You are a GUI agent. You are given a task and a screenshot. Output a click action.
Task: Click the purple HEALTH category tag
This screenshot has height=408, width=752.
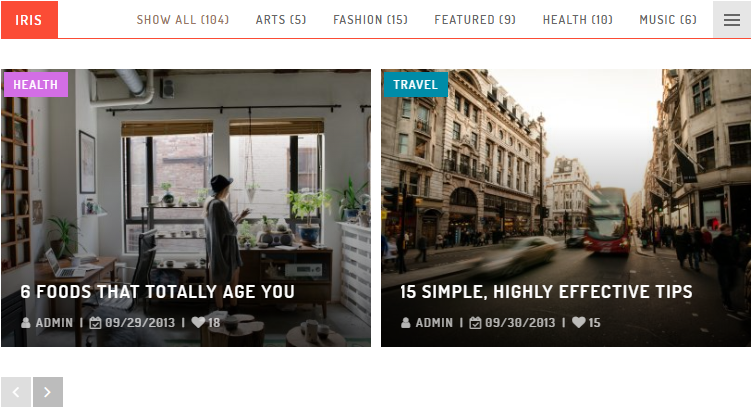coord(35,84)
